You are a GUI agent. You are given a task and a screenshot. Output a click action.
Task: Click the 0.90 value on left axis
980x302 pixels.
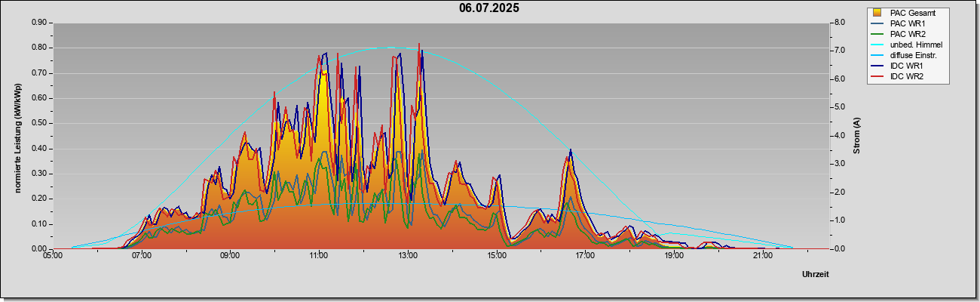tap(39, 23)
